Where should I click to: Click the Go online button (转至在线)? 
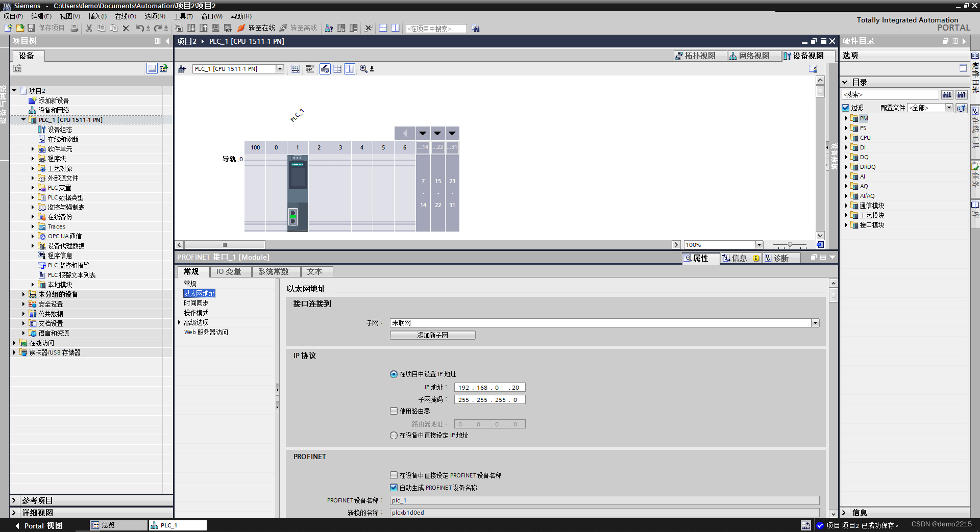pos(256,28)
